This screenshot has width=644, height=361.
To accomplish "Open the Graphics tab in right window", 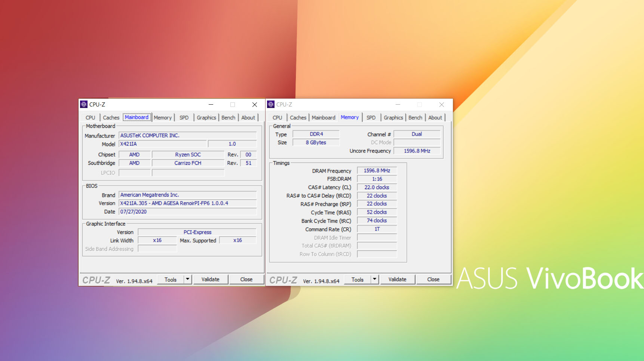I will point(393,117).
